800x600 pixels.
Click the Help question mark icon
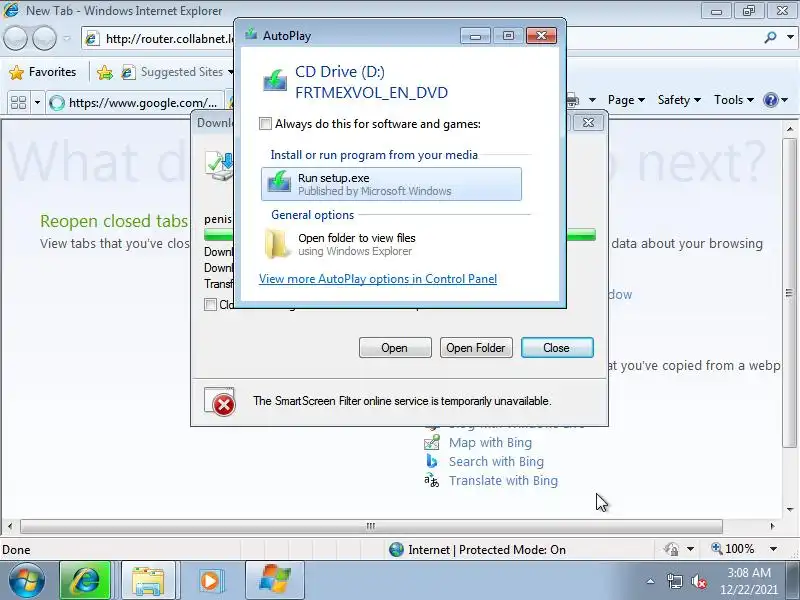pos(770,100)
